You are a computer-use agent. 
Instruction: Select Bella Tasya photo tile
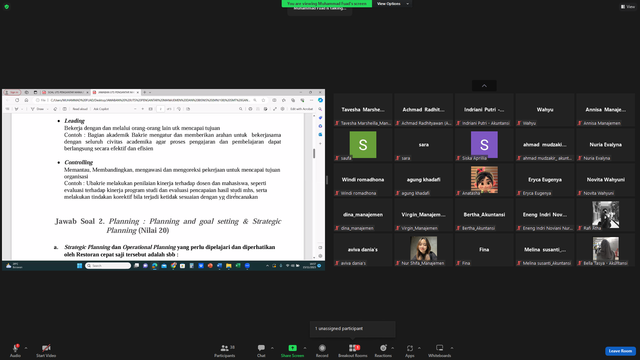click(605, 249)
